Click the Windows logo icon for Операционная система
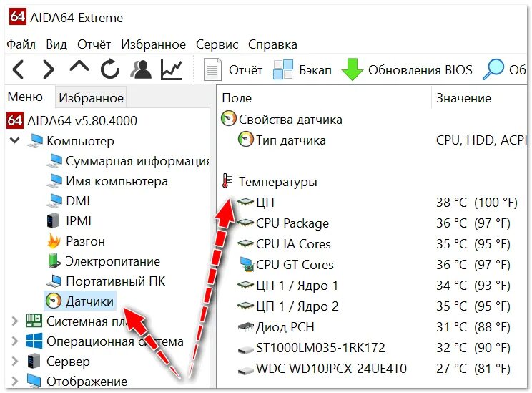 click(34, 341)
